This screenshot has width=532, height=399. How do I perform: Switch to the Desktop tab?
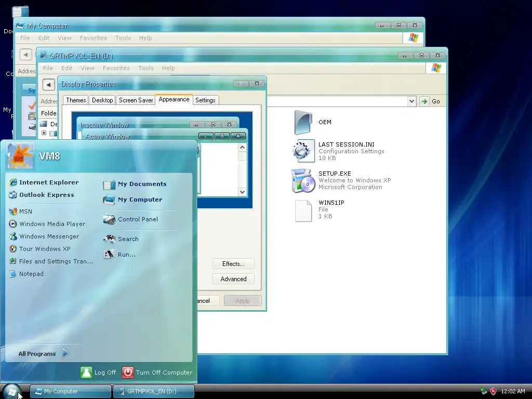click(x=102, y=100)
